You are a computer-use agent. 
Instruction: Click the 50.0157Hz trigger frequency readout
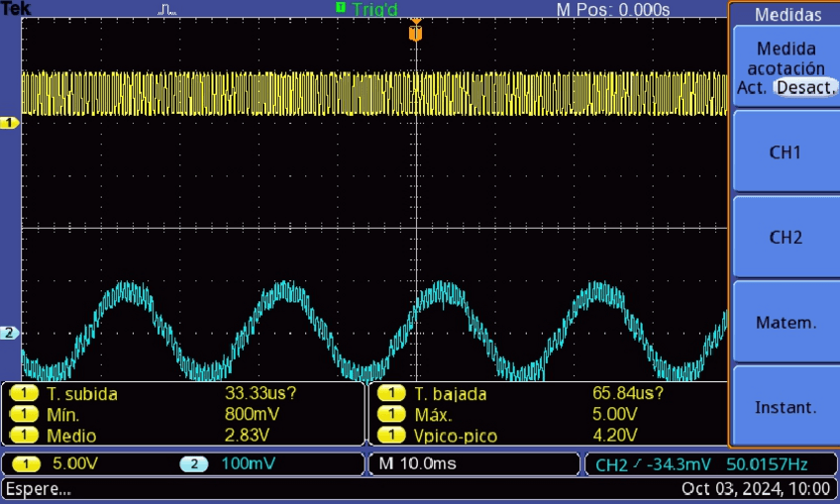[768, 463]
